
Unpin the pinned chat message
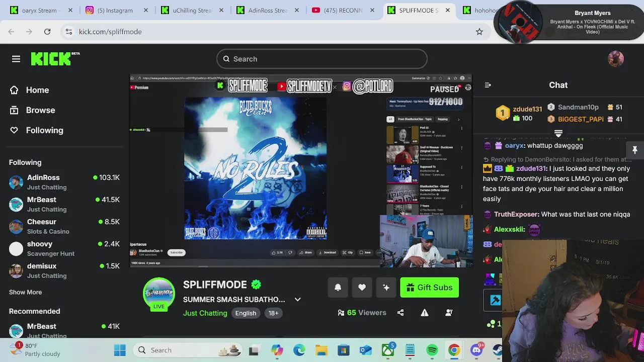click(x=635, y=150)
